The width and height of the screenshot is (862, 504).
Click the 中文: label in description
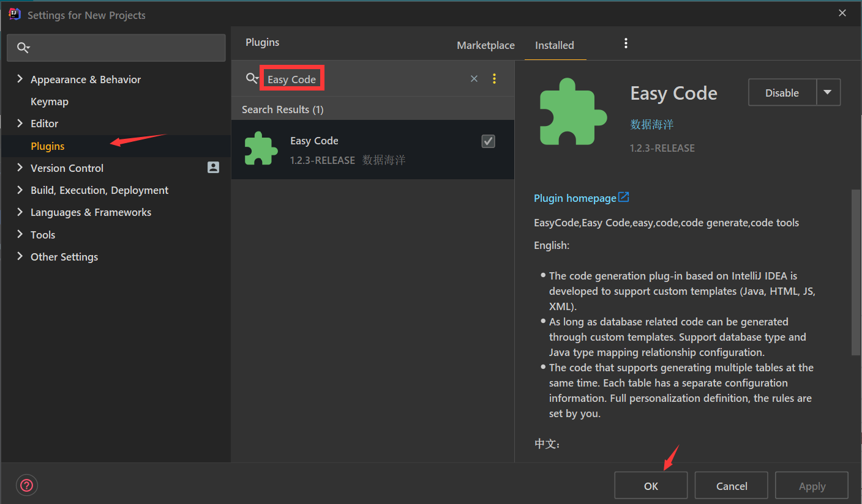547,443
